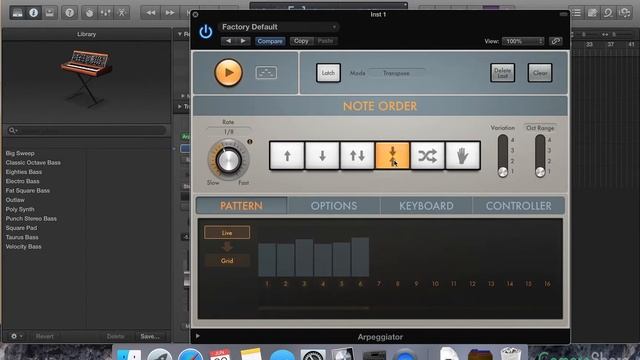Select the Up note order button
The image size is (640, 360).
[x=287, y=156]
